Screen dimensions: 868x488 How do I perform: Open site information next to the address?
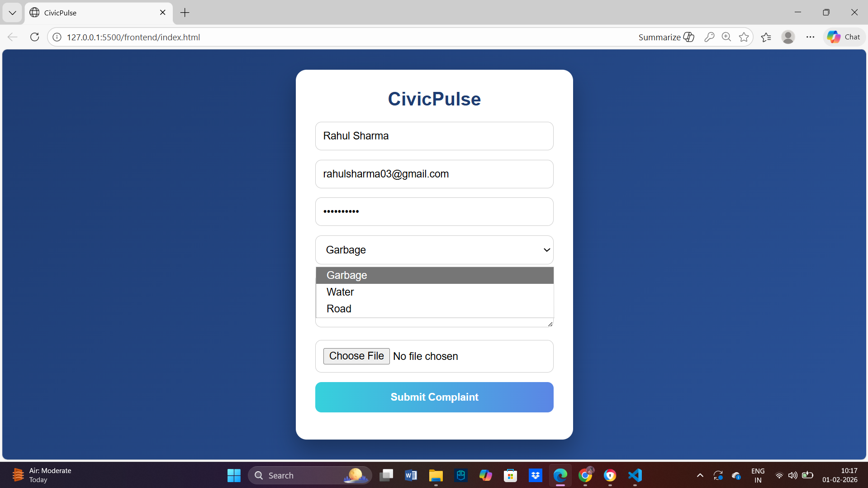[57, 37]
